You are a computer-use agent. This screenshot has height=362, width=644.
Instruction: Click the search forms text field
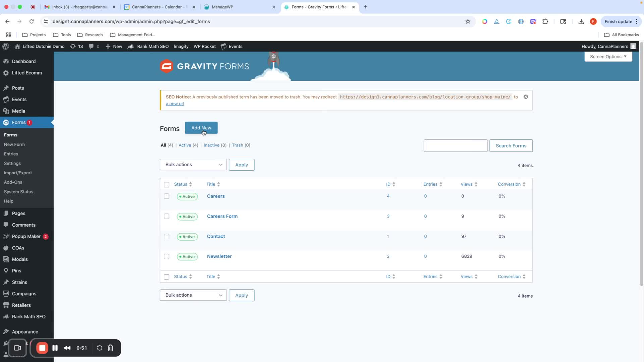coord(455,146)
